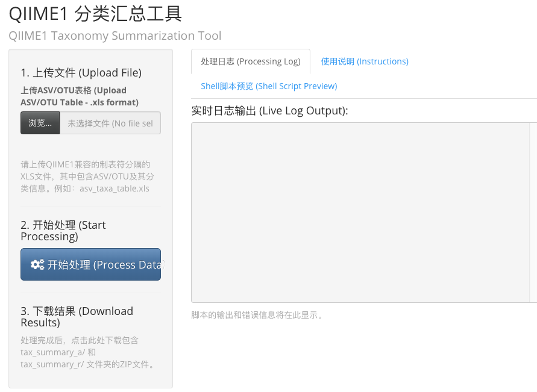The height and width of the screenshot is (392, 537).
Task: Click the 1. 上传文件 (Upload File) heading
Action: (x=81, y=73)
